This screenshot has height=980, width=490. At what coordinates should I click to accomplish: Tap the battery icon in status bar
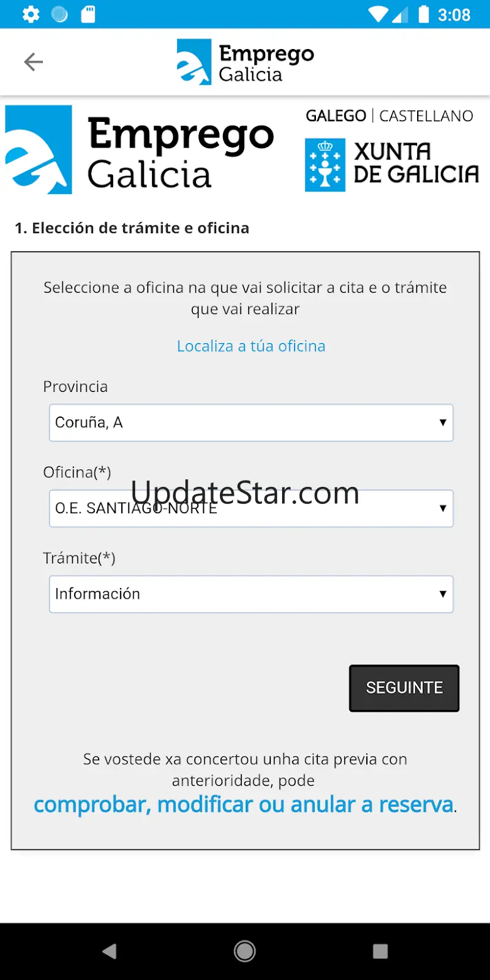[424, 14]
